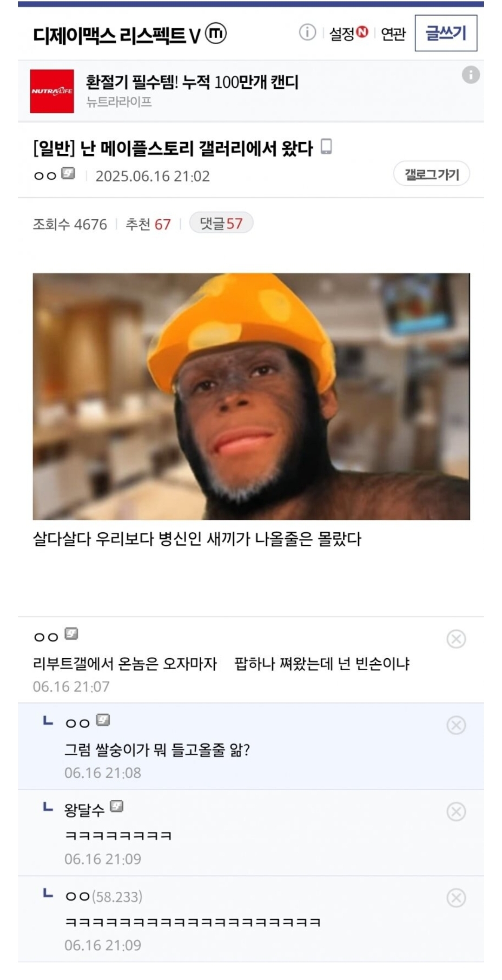The width and height of the screenshot is (502, 980).
Task: Open the monkey with orange hat image
Action: 251,396
